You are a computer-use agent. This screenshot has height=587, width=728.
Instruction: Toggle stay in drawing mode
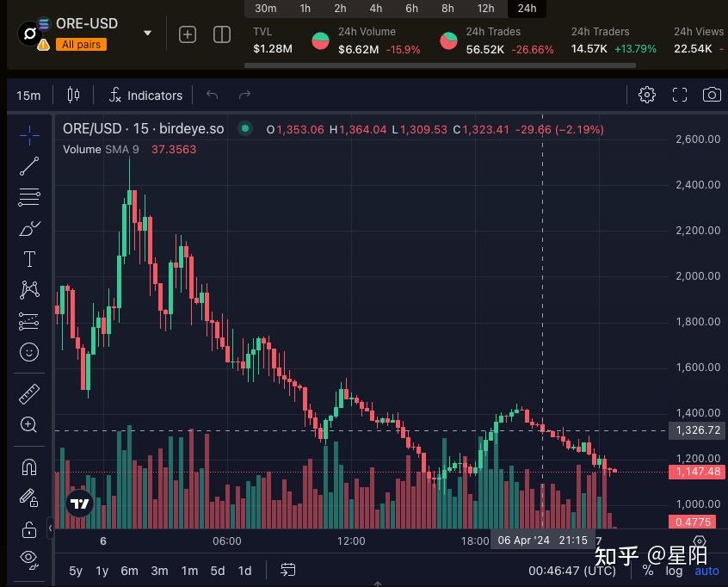[29, 497]
